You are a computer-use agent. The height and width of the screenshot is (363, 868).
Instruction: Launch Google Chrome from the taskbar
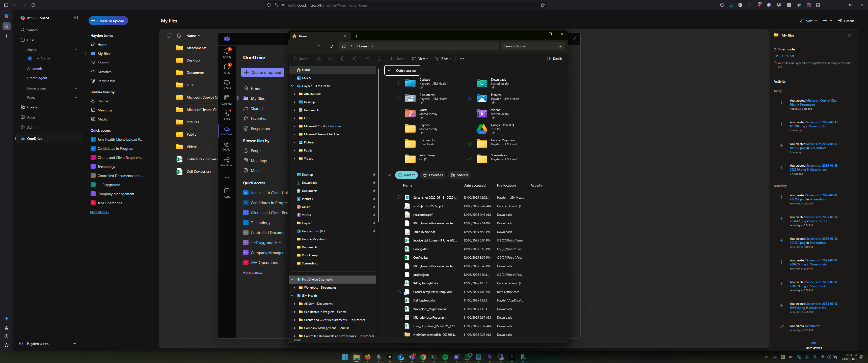click(423, 357)
